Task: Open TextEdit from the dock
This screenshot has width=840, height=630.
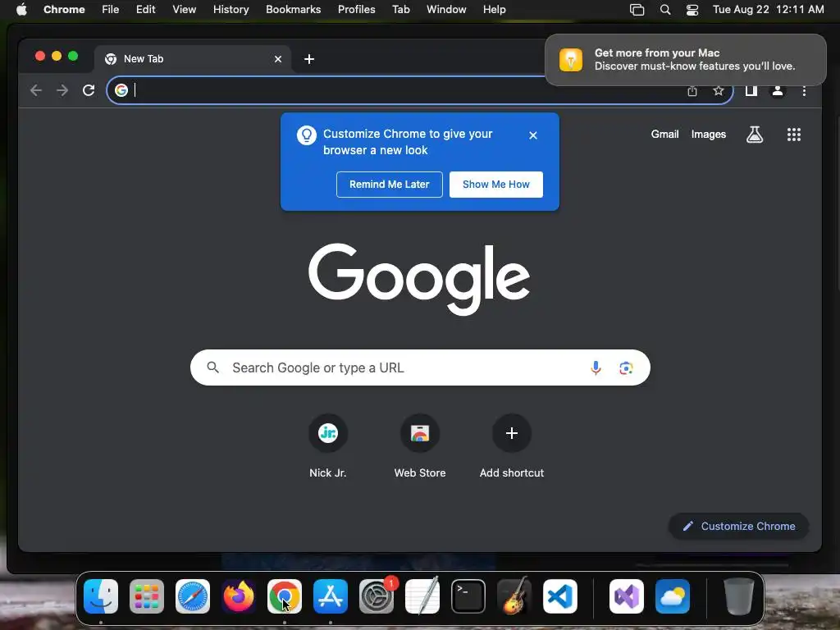Action: tap(422, 596)
